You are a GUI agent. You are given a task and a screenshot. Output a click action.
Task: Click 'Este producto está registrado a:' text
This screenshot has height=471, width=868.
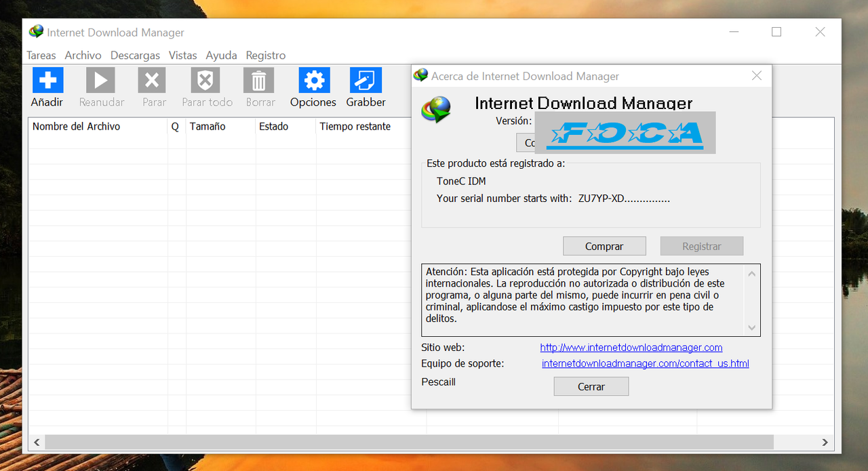(496, 163)
